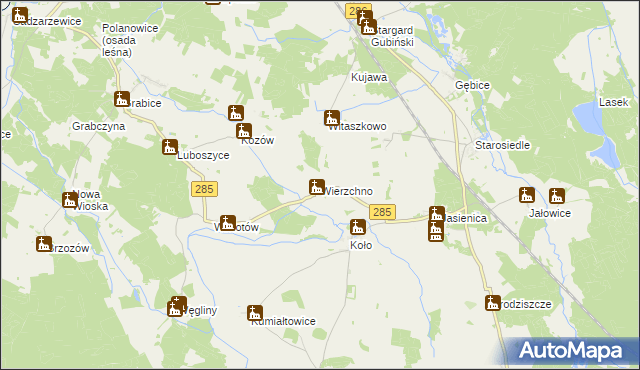Click the Witaszkowo village label
This screenshot has height=370, width=640.
tap(358, 126)
